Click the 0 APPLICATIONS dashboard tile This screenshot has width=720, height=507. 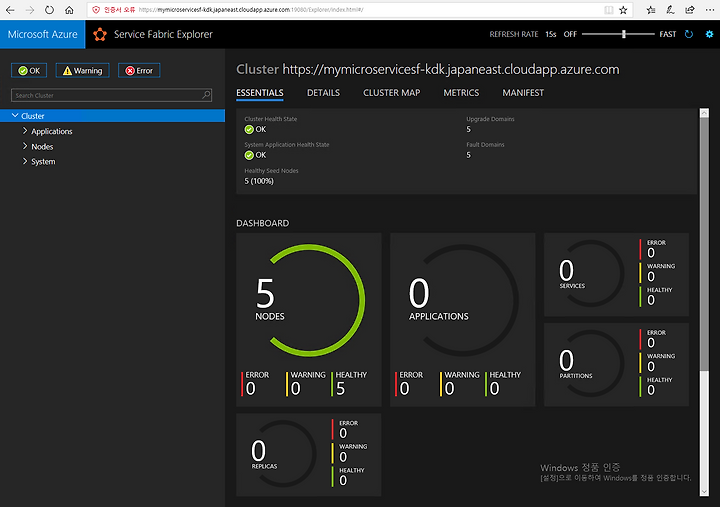(x=462, y=319)
